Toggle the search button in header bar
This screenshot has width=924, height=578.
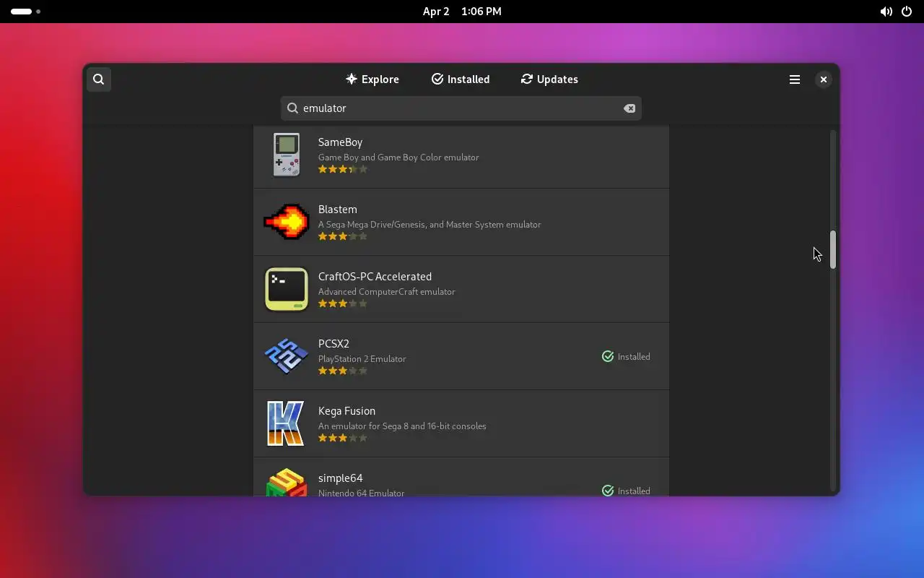point(99,79)
